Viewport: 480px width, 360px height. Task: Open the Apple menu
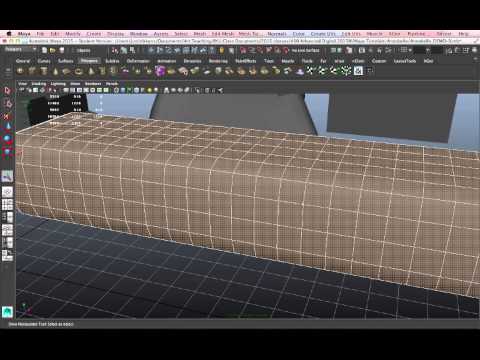pos(9,34)
